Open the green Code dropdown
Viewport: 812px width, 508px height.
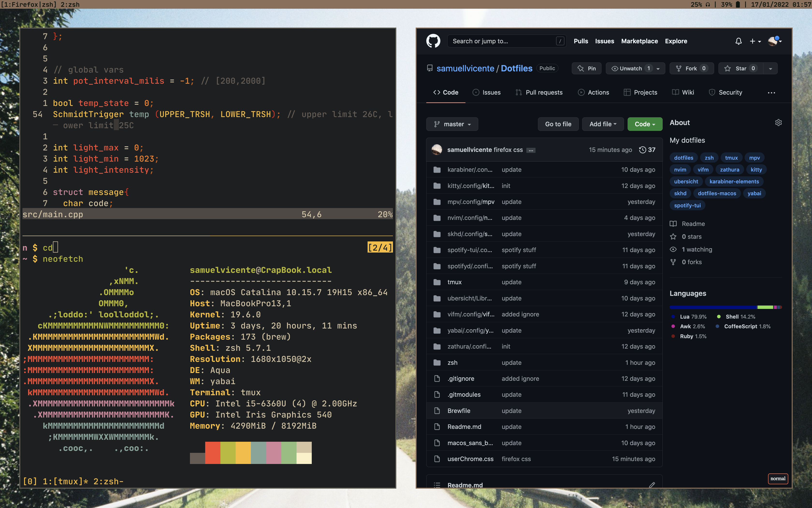click(x=645, y=124)
